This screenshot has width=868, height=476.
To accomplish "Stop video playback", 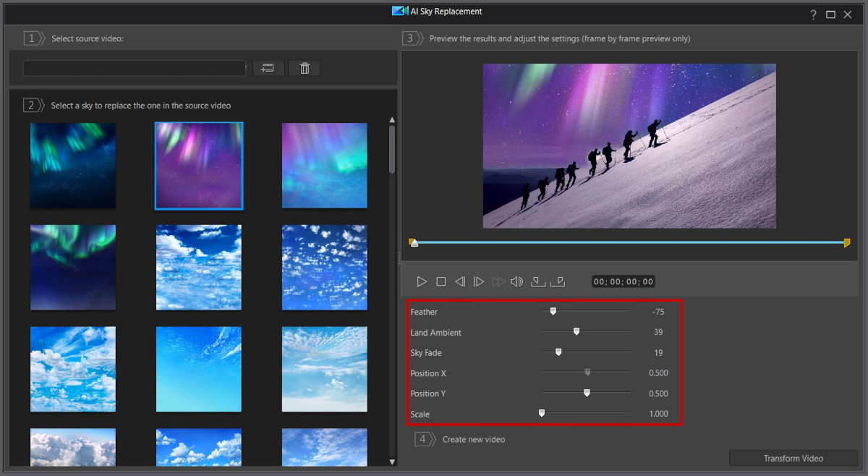I will click(x=441, y=281).
